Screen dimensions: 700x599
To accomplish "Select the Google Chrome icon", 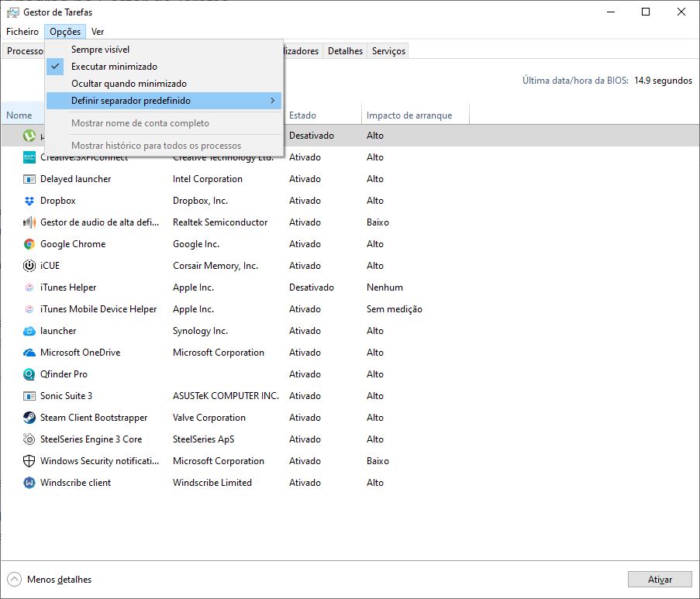I will point(29,244).
